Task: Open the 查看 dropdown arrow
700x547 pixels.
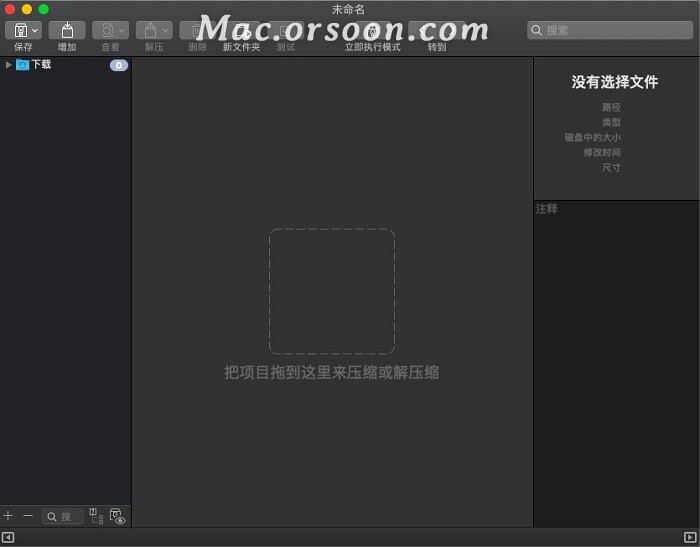Action: click(122, 31)
